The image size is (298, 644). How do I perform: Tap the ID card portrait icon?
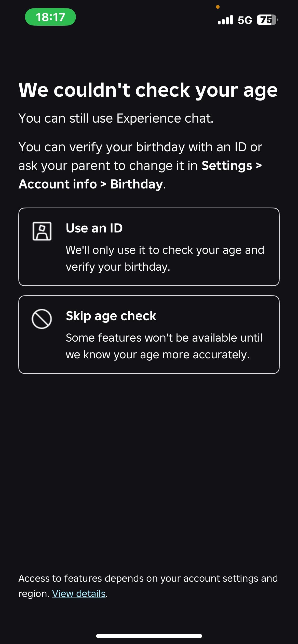click(42, 231)
